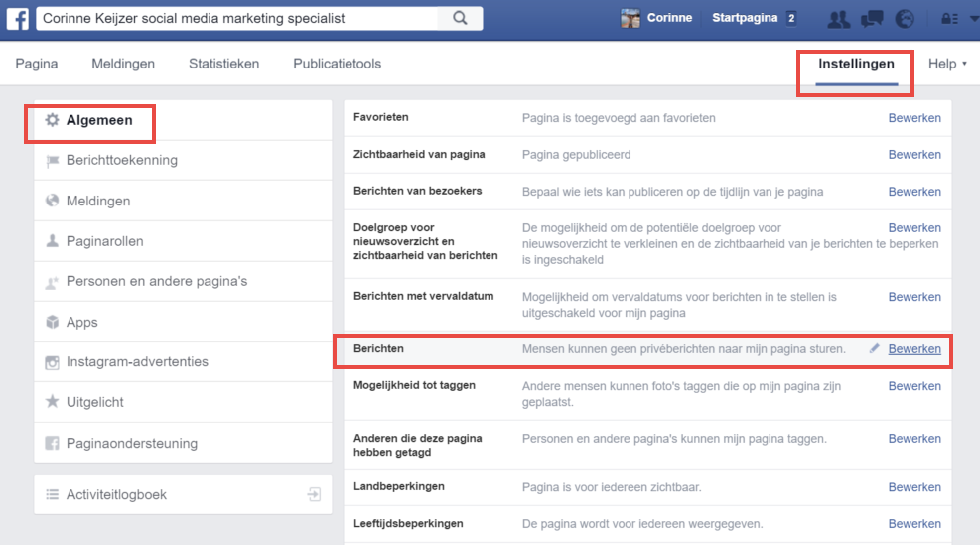Image resolution: width=980 pixels, height=545 pixels.
Task: Click Corinne's profile picture thumbnail
Action: pos(630,18)
